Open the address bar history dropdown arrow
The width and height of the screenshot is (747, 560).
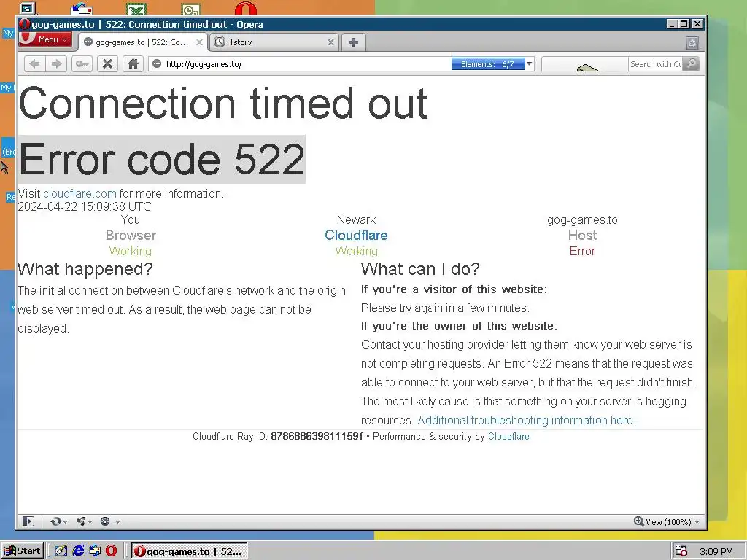point(530,64)
